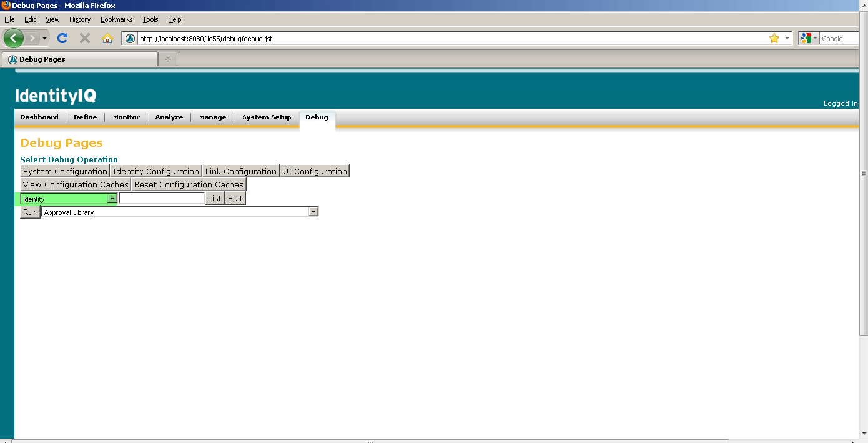Open the Identity object type dropdown
Screen dimensions: 868x443
point(69,199)
